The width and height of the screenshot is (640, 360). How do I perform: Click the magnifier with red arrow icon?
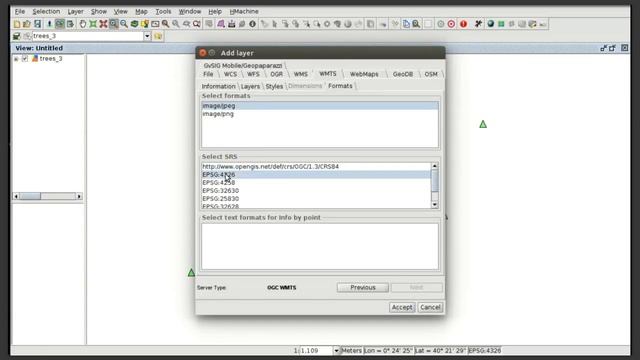tap(197, 24)
